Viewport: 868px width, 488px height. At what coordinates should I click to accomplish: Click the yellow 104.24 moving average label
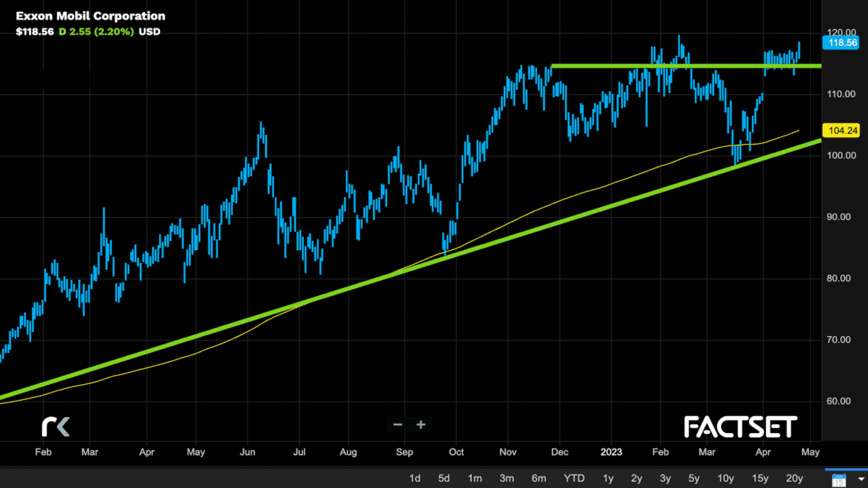click(x=840, y=131)
